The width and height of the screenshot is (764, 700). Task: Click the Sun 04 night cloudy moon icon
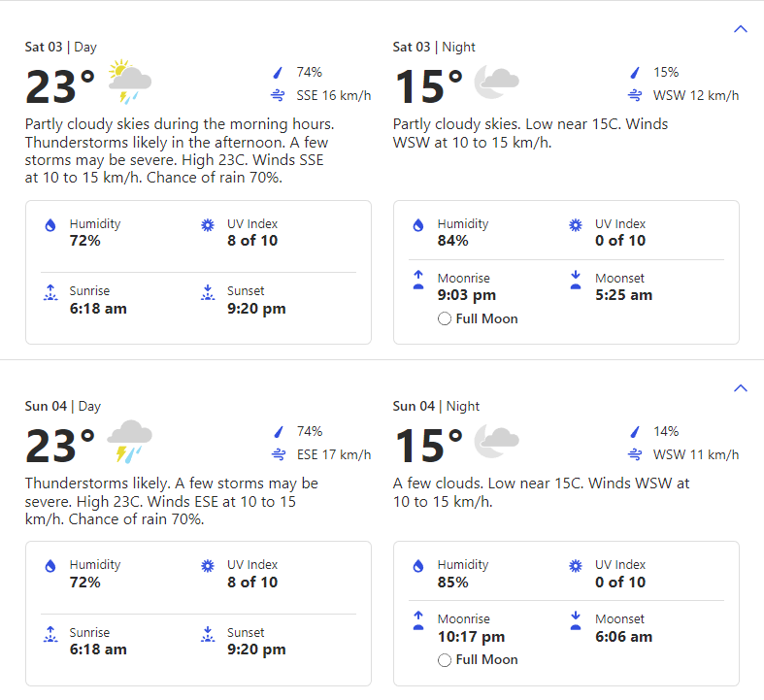[x=496, y=441]
